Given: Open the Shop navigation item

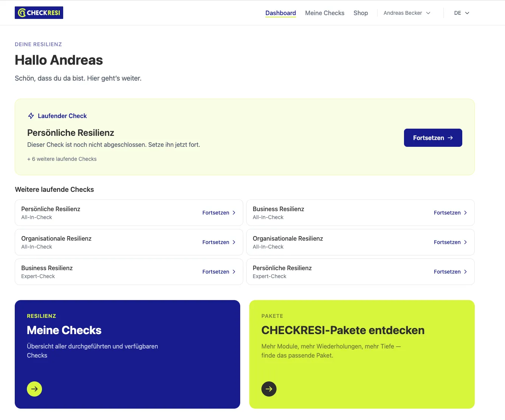Looking at the screenshot, I should pyautogui.click(x=361, y=13).
